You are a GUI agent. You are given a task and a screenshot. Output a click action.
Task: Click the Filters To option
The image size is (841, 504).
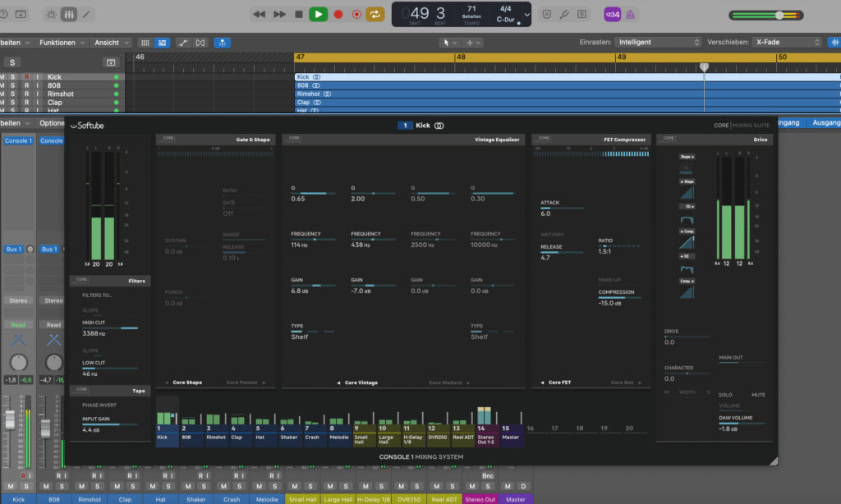click(x=97, y=296)
